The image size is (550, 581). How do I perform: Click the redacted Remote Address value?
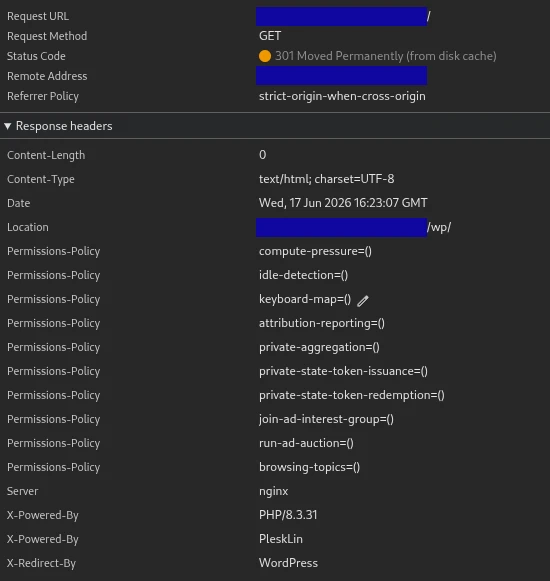click(x=341, y=76)
